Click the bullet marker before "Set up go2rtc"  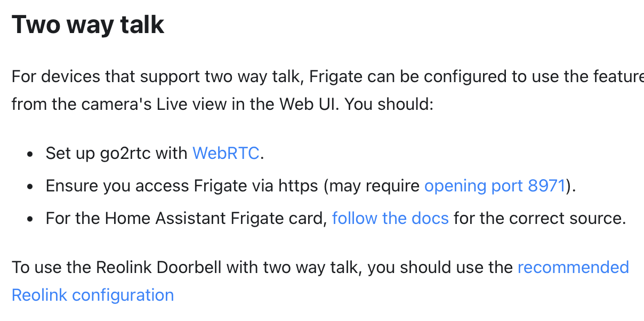tap(30, 155)
